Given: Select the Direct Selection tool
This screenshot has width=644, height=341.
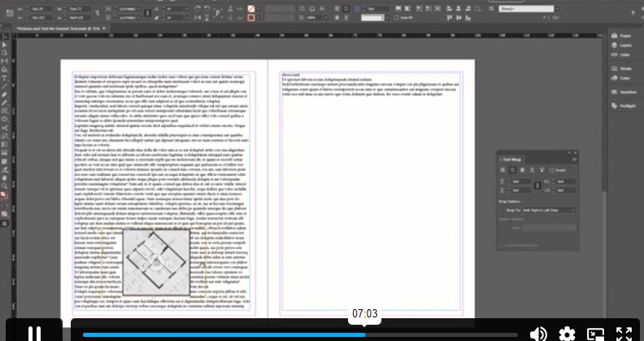Looking at the screenshot, I should click(5, 45).
